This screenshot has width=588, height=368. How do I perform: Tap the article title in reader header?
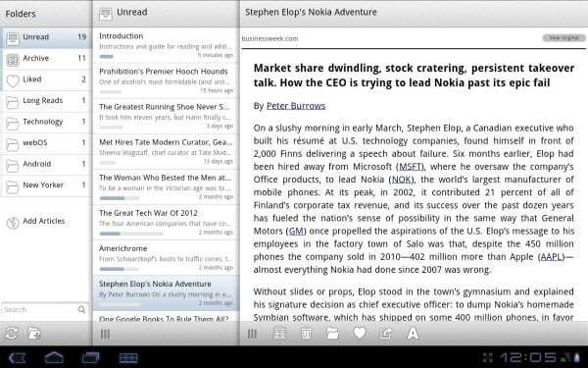click(311, 12)
